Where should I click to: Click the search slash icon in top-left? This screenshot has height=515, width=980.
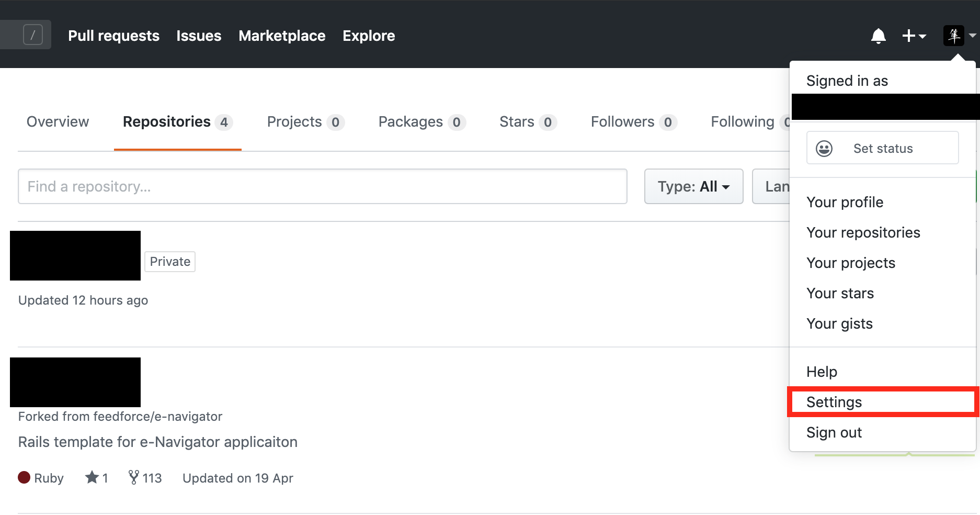point(32,35)
